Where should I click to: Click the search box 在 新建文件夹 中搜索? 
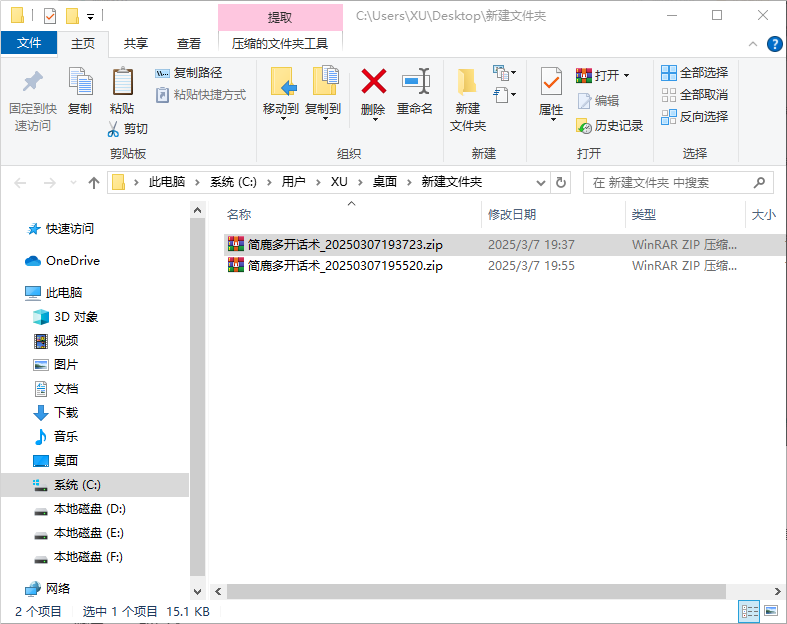(678, 183)
